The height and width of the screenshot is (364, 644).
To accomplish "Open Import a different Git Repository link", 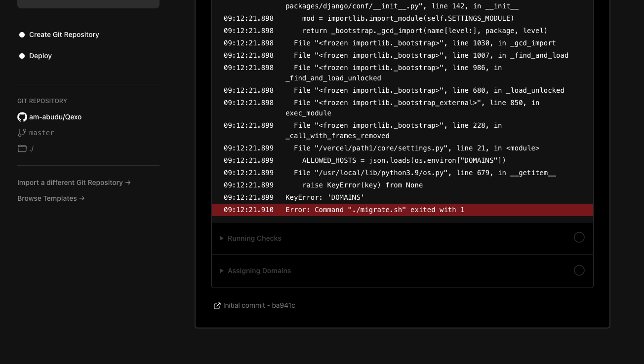I will (x=74, y=182).
